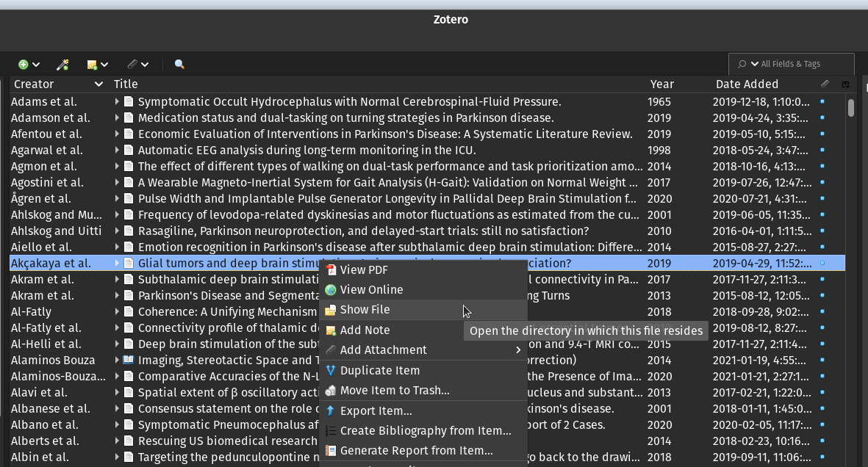Select "Emotion recognition in Parkinson's disease" item
This screenshot has height=467, width=868.
click(390, 247)
